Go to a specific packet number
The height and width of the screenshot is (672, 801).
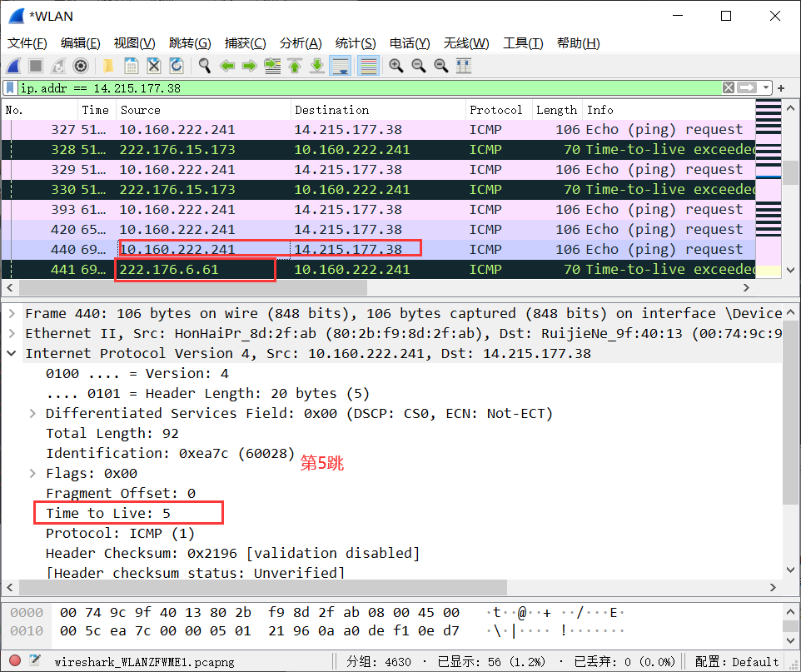[272, 66]
